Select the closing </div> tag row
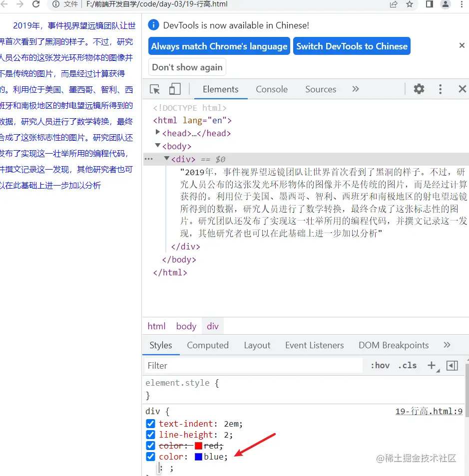 [x=186, y=246]
